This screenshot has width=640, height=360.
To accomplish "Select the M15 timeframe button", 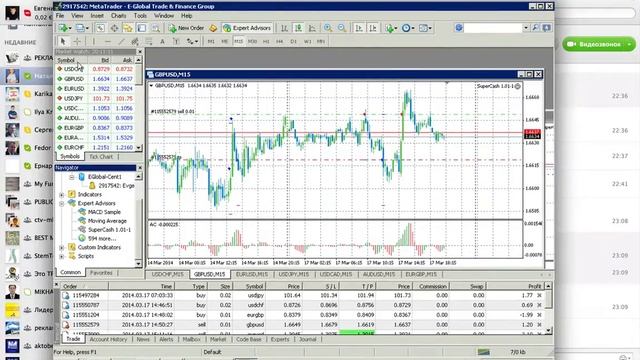I will [238, 41].
